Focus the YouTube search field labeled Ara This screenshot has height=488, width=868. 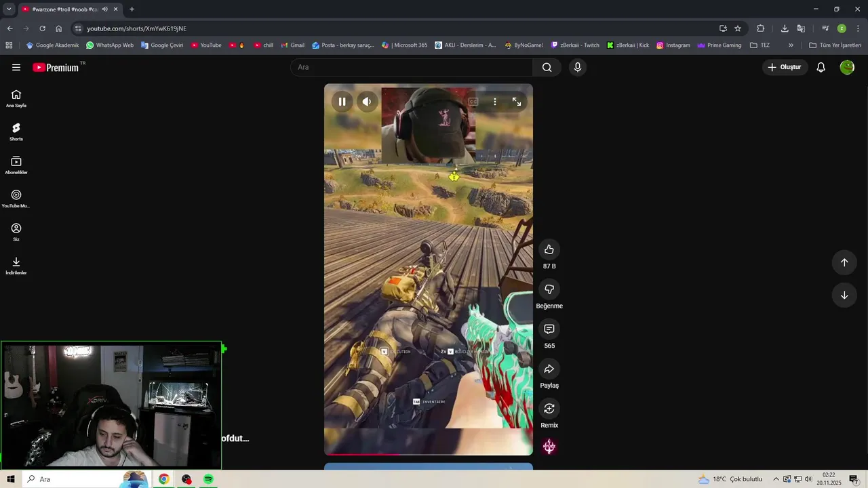(412, 67)
